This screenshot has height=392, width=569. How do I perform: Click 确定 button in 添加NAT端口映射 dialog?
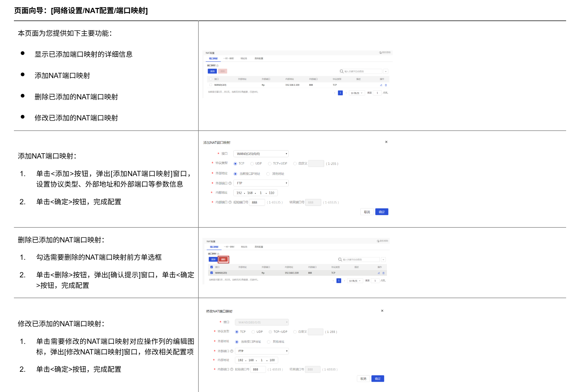coord(382,212)
